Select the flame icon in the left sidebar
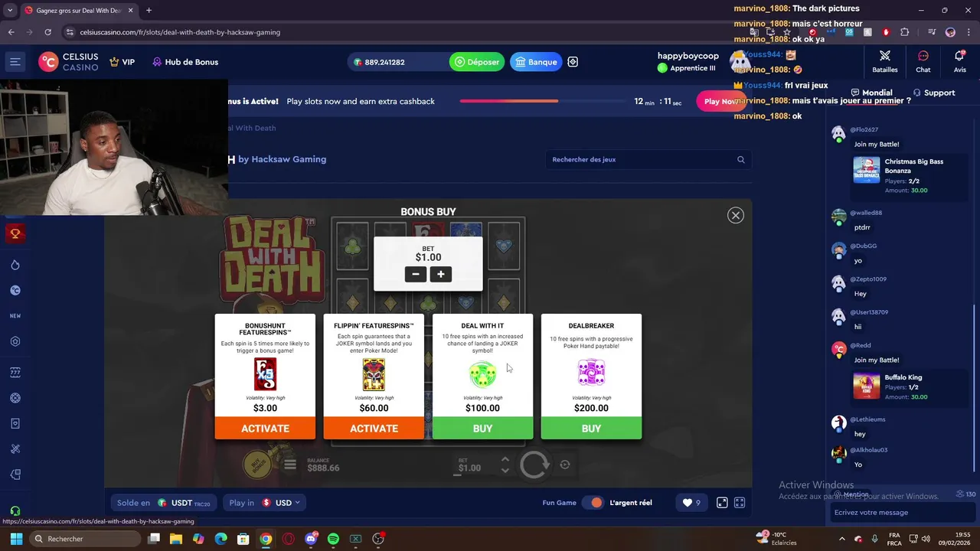 (x=15, y=265)
